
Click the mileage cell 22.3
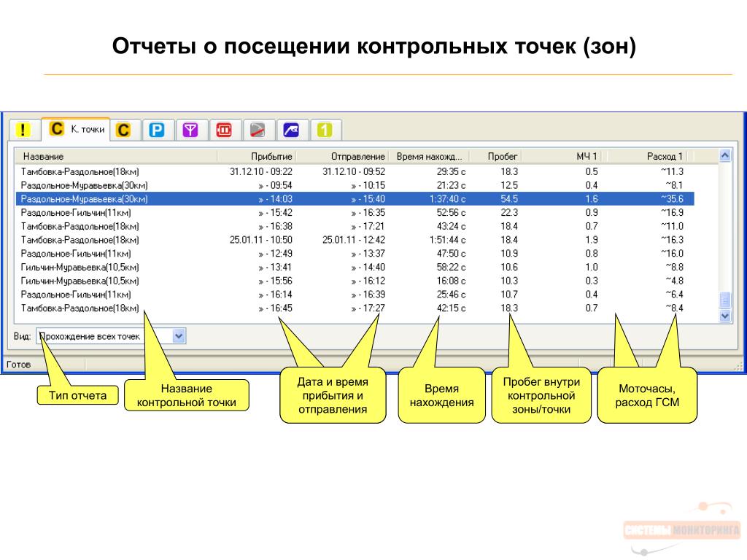point(508,212)
